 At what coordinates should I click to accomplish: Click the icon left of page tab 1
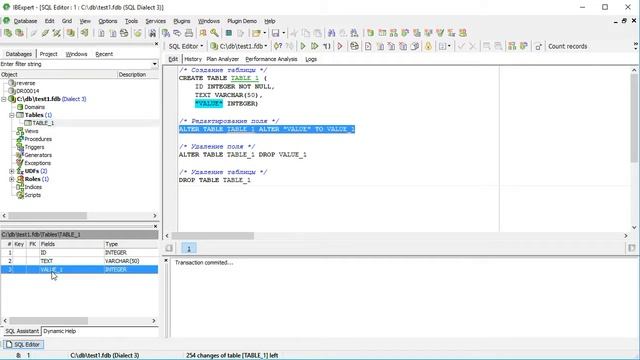coord(169,248)
